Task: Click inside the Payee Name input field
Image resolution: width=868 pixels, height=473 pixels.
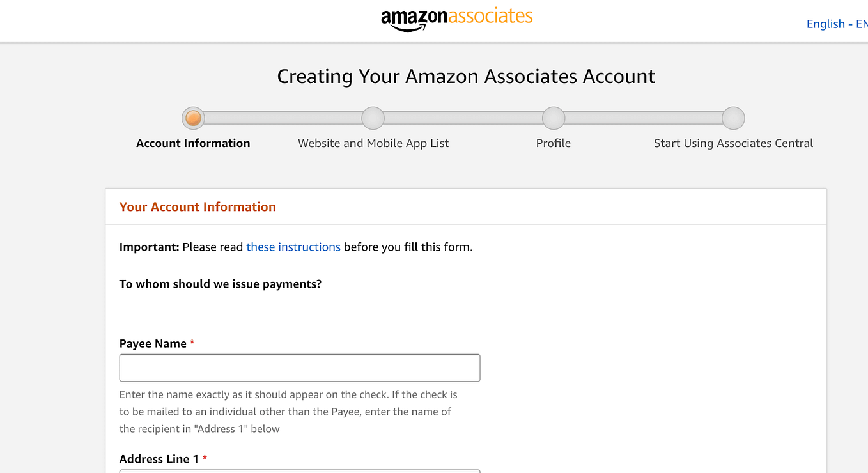Action: point(299,368)
